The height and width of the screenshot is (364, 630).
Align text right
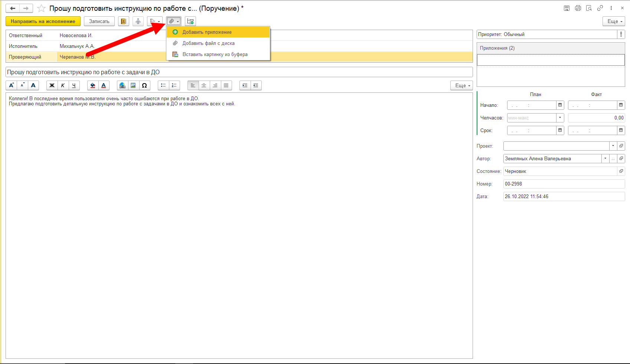215,85
